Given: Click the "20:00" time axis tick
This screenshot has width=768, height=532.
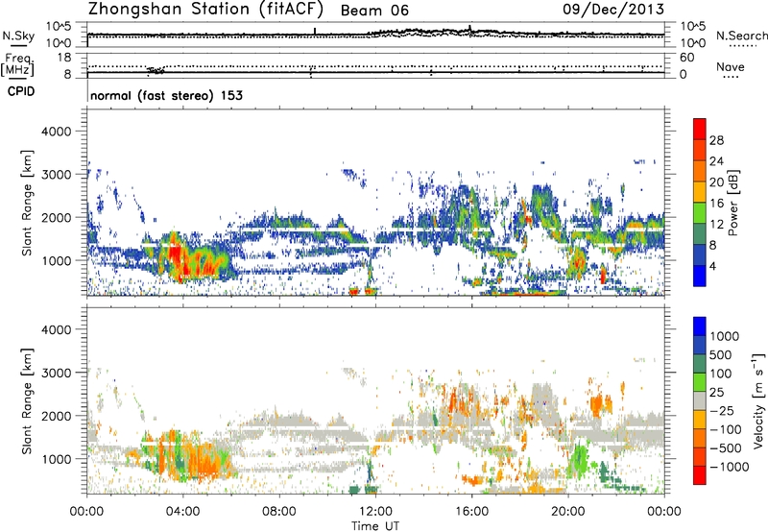Looking at the screenshot, I should pyautogui.click(x=568, y=512).
